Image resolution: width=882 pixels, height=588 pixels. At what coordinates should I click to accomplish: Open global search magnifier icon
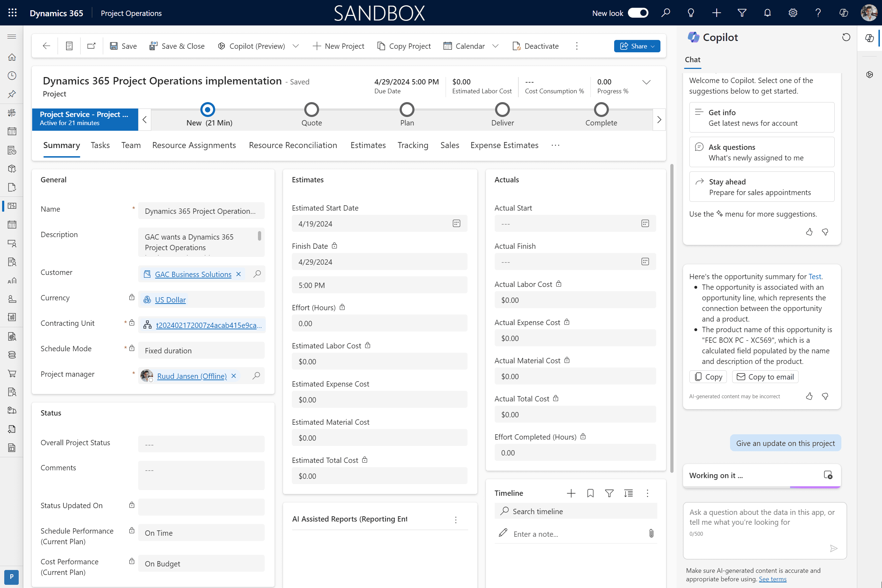click(x=666, y=13)
